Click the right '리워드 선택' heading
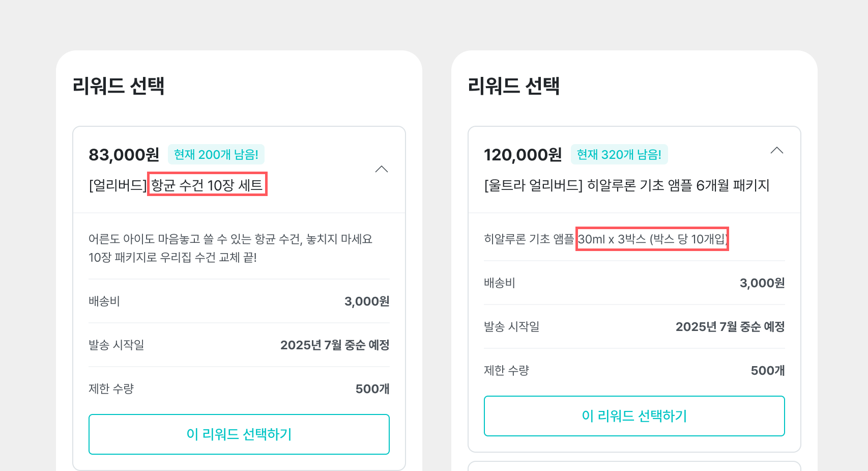 [513, 86]
